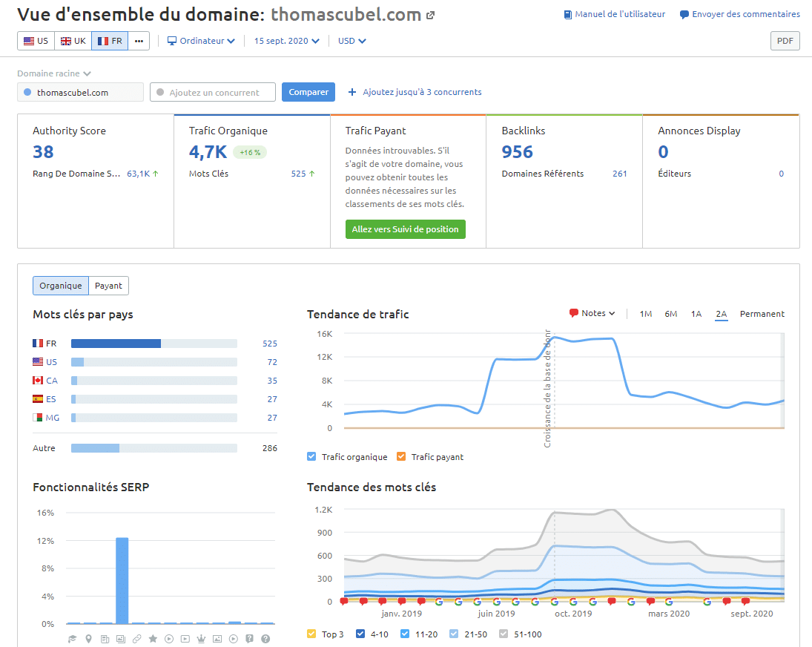Click the Manuel de l'utilisateur book icon
Image resolution: width=812 pixels, height=647 pixels.
[x=568, y=15]
